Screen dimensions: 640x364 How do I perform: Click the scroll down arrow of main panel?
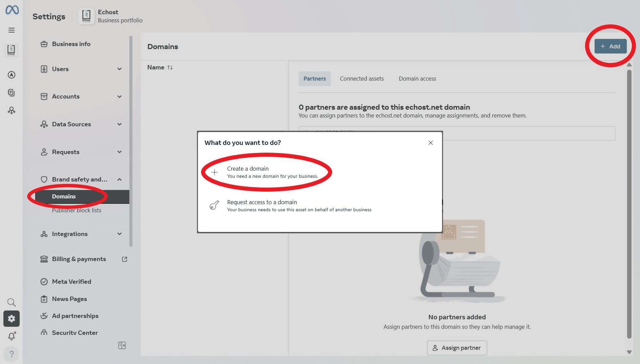pos(629,352)
